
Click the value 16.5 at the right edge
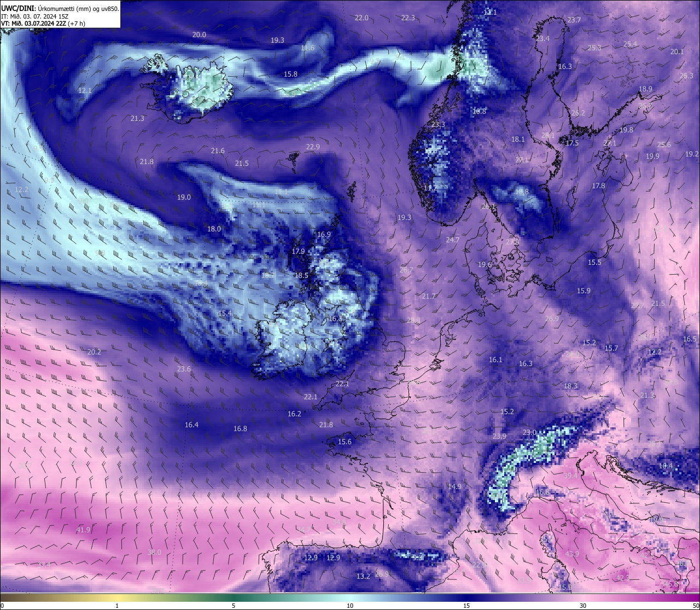coord(690,339)
